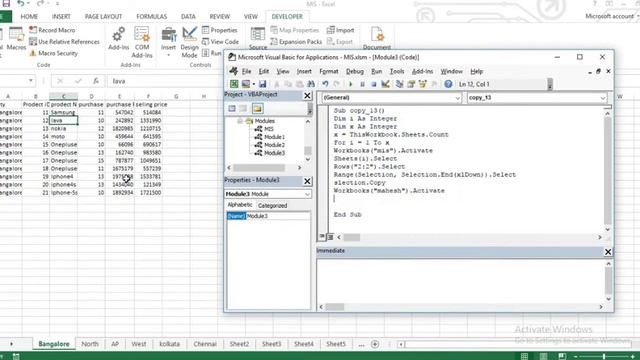Click Use Relative References in ribbon
Viewport: 640px width, 360px height.
pyautogui.click(x=64, y=42)
